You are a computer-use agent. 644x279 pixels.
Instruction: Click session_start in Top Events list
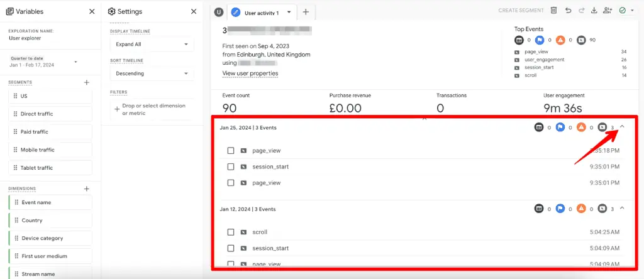click(539, 68)
